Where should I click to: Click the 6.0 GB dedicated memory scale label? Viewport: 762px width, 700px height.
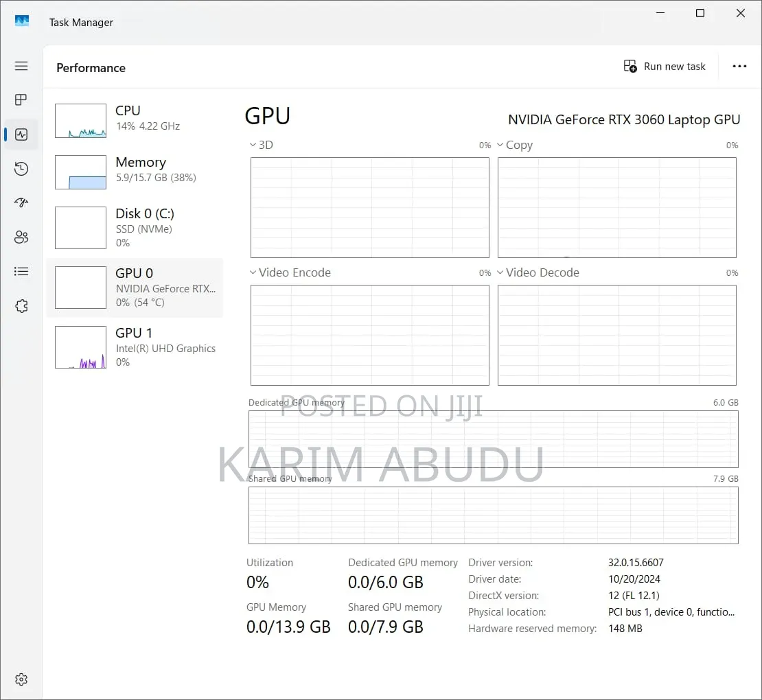(x=726, y=403)
